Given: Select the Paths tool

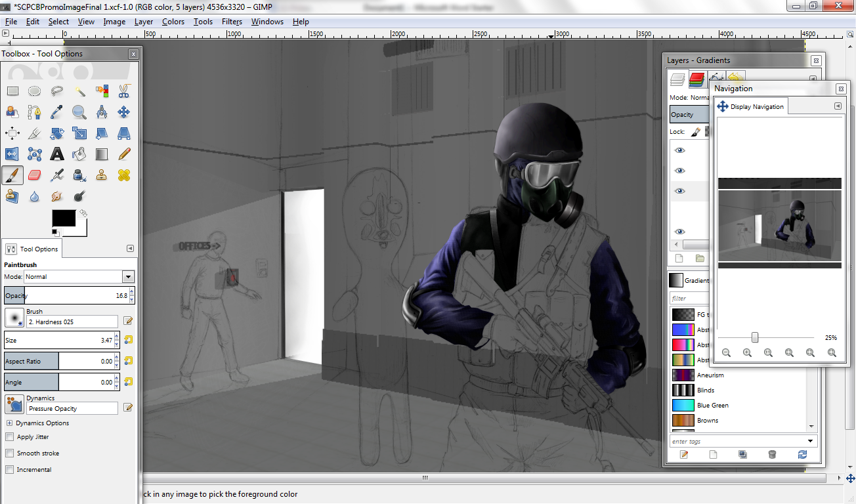Looking at the screenshot, I should click(x=33, y=112).
